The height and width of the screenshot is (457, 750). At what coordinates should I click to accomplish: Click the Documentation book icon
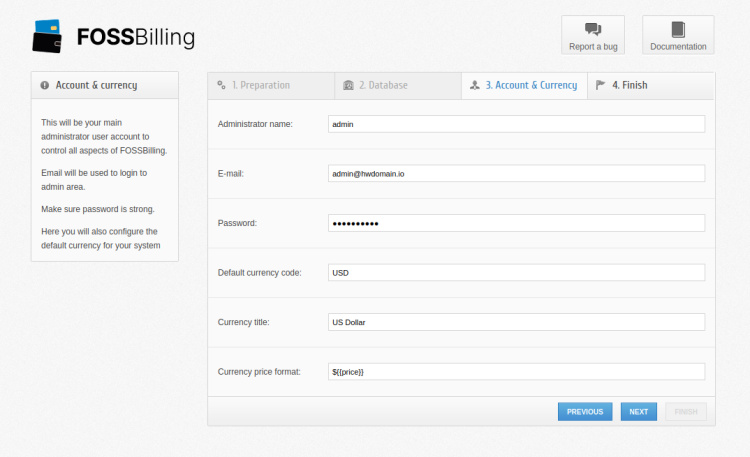click(x=678, y=29)
